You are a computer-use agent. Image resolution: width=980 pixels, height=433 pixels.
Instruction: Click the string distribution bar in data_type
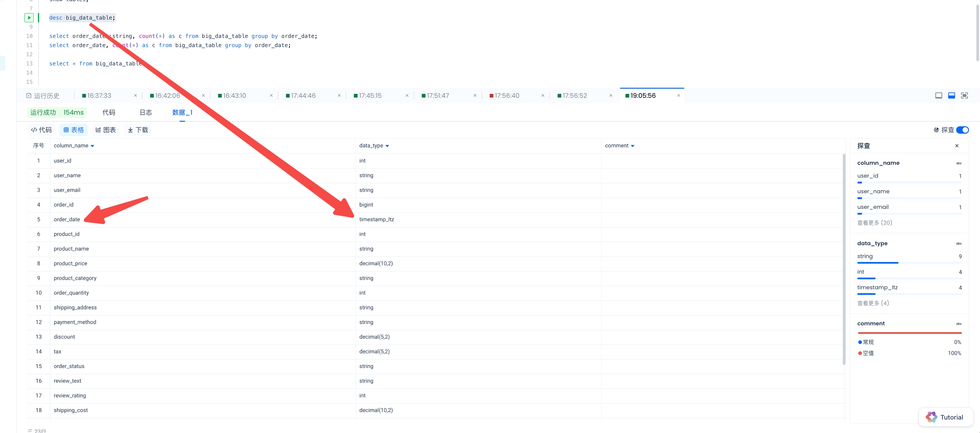click(877, 263)
